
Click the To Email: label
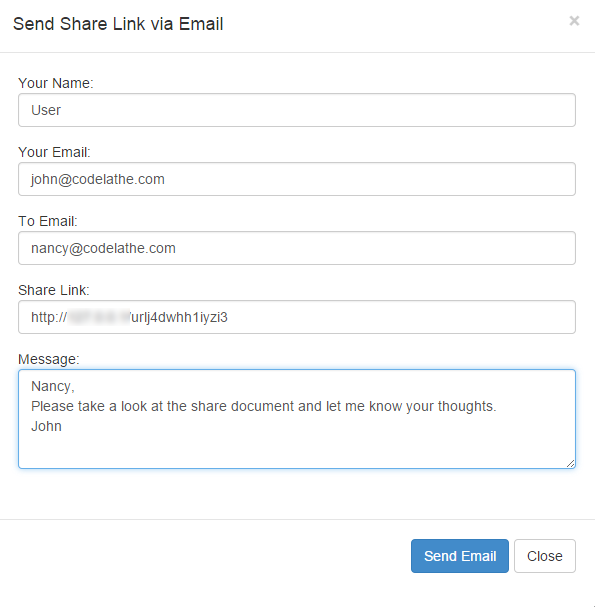pos(48,221)
